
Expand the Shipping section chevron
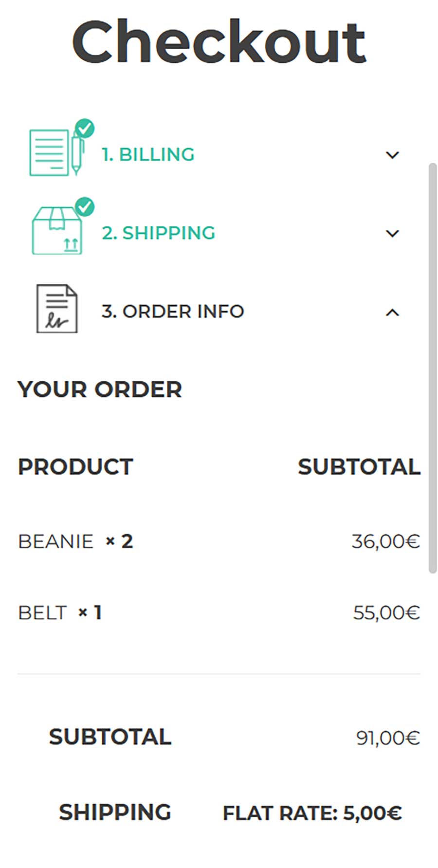tap(392, 234)
